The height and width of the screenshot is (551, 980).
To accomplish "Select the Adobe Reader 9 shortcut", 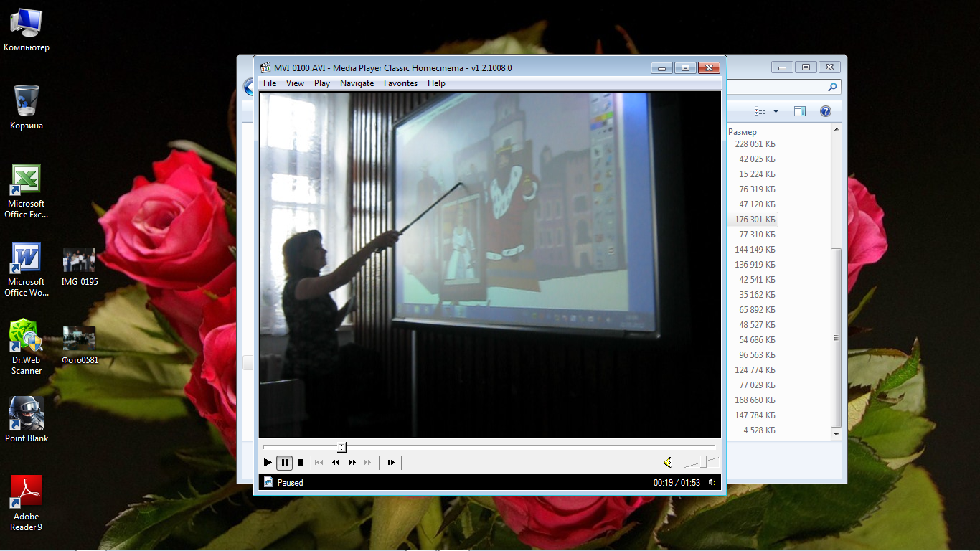I will [27, 504].
